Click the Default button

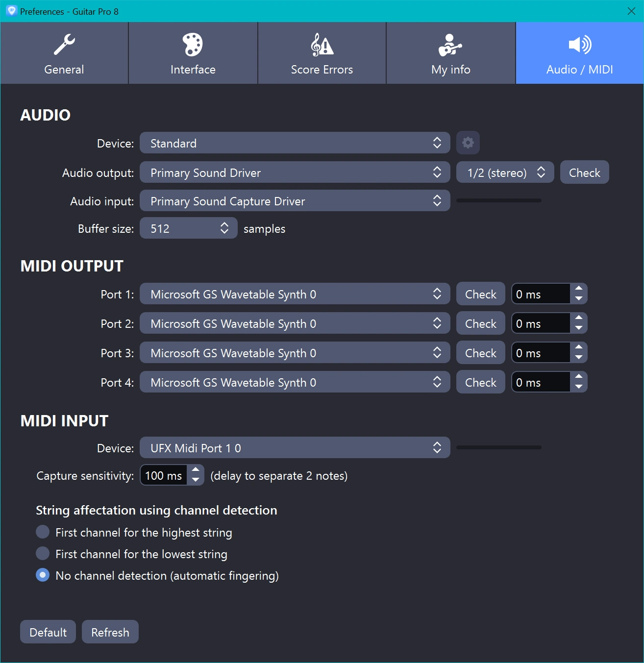48,632
